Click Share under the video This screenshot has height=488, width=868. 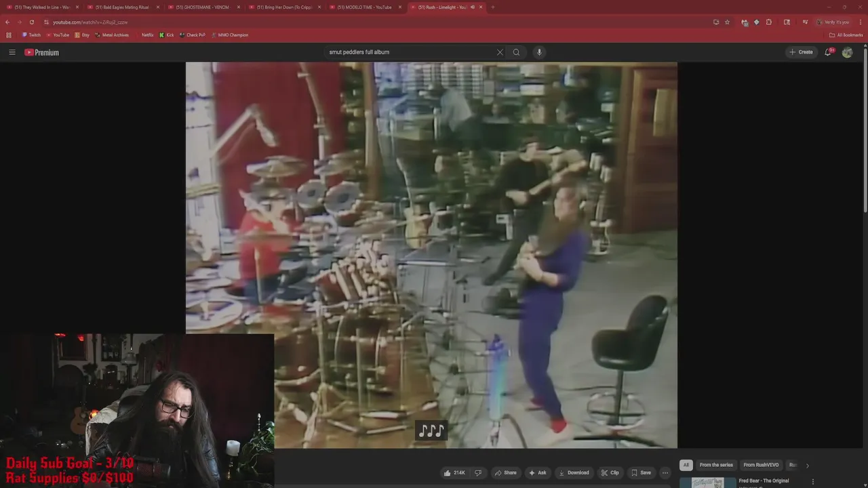click(x=505, y=472)
